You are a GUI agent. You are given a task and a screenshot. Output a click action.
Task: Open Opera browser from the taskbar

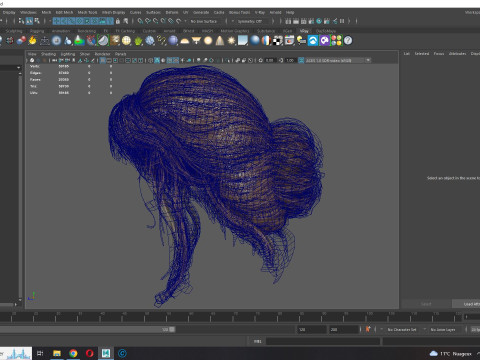[x=90, y=353]
